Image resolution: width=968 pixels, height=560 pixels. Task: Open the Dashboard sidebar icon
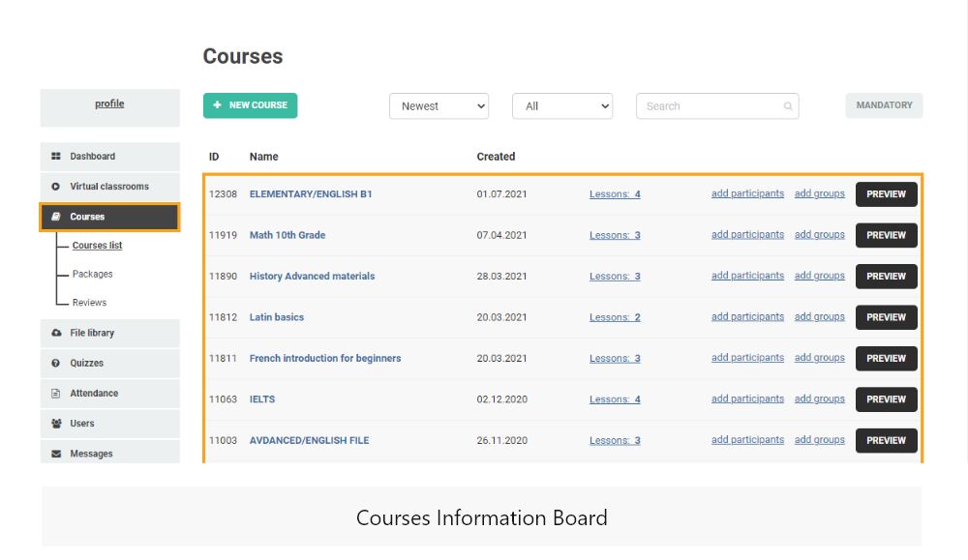point(58,156)
